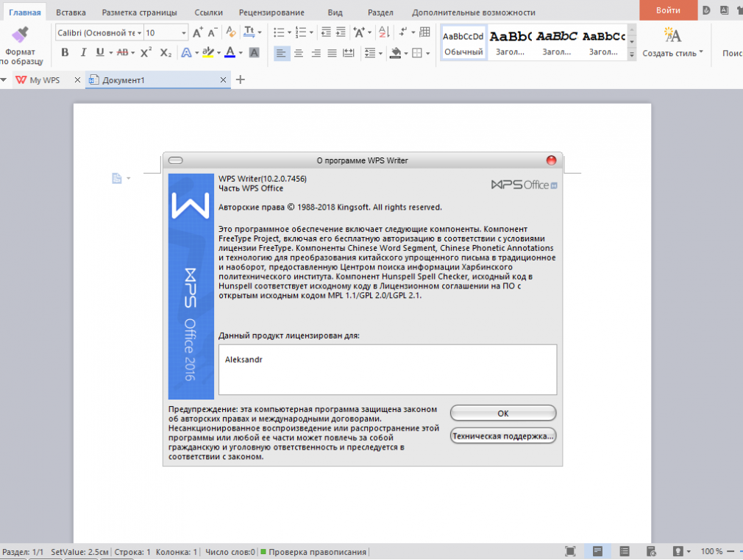Expand the styles gallery

coord(632,55)
